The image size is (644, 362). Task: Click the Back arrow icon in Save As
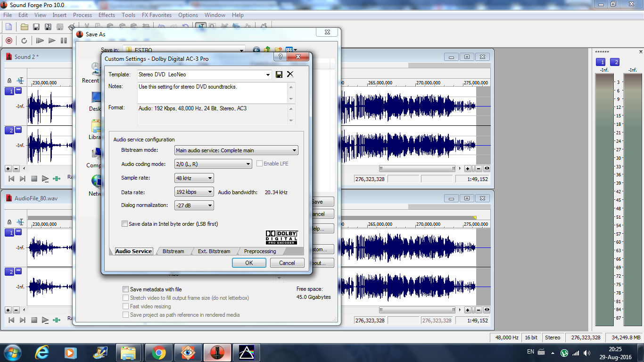pyautogui.click(x=256, y=50)
